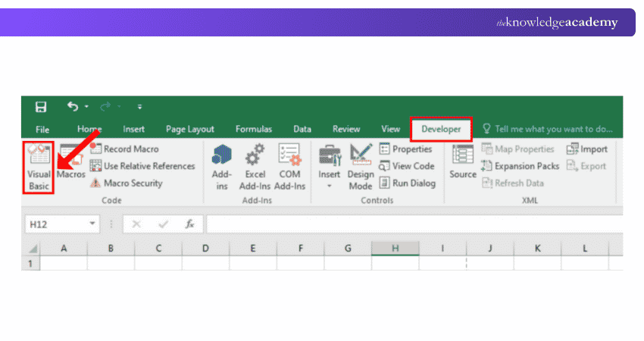Image resolution: width=644 pixels, height=341 pixels.
Task: Select column K header
Action: 538,248
